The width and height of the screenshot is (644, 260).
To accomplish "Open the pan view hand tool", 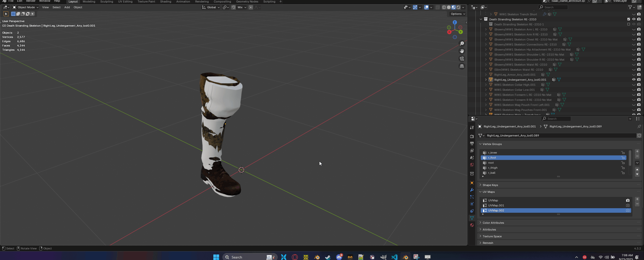I will [462, 51].
